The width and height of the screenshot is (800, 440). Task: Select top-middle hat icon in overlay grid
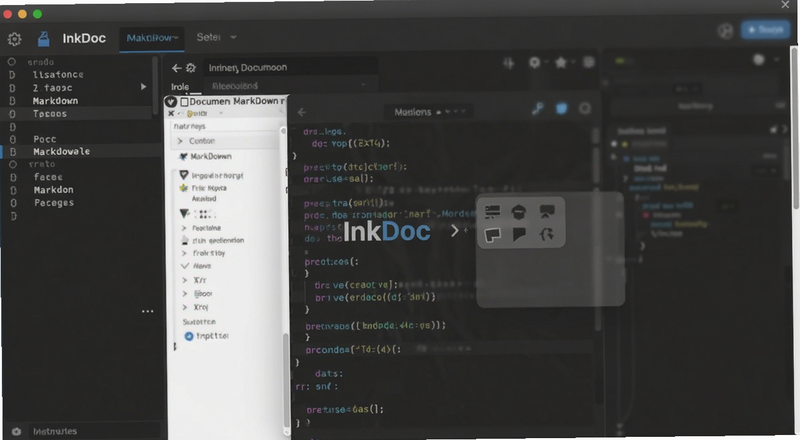(x=519, y=212)
